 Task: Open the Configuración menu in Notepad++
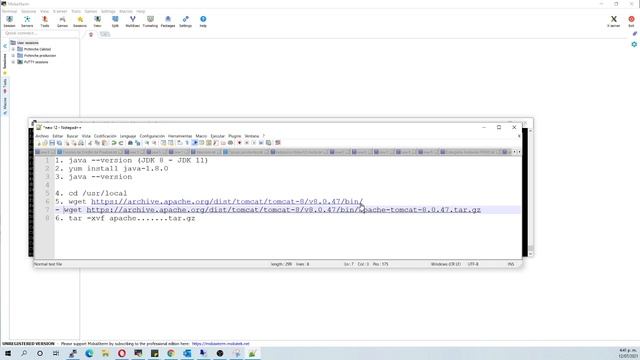[x=152, y=136]
